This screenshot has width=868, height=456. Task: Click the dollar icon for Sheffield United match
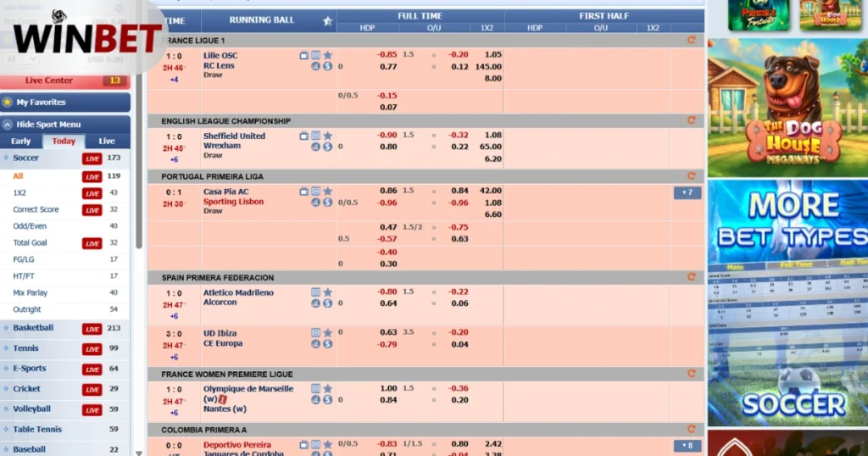pos(328,147)
